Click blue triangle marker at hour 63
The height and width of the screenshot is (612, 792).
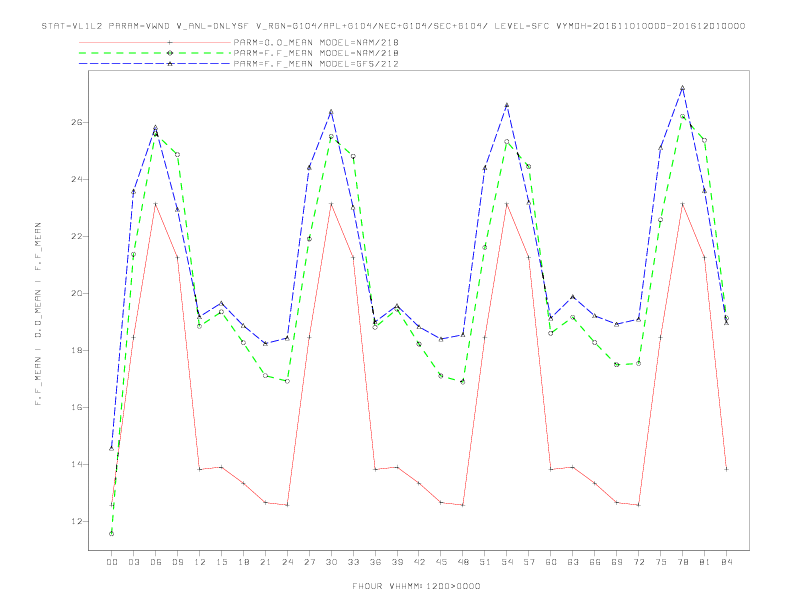pyautogui.click(x=573, y=297)
